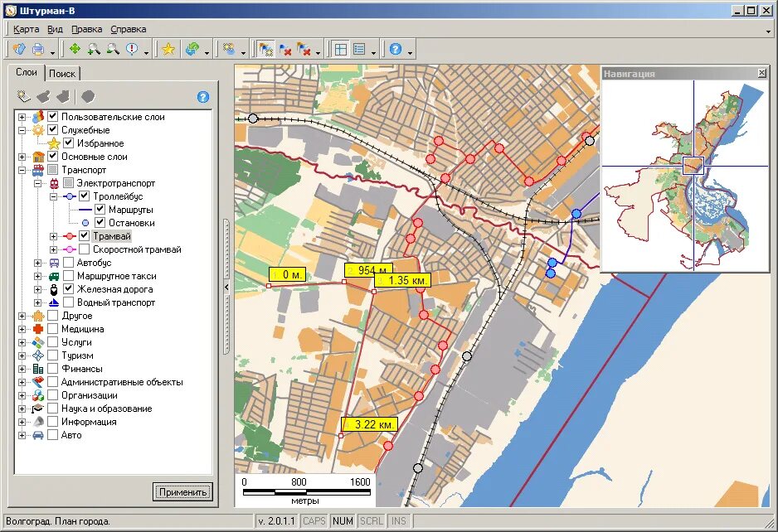Click the v. 2.0.1.1 status bar entry
778x532 pixels.
pos(277,521)
